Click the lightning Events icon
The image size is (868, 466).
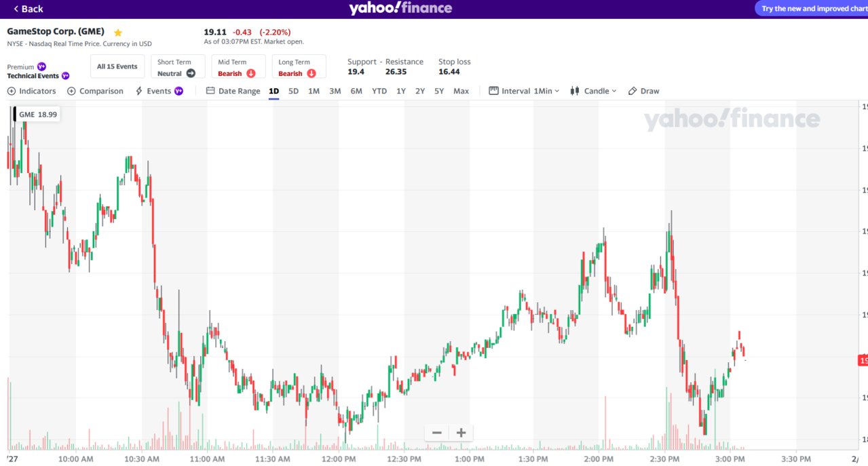(x=139, y=91)
